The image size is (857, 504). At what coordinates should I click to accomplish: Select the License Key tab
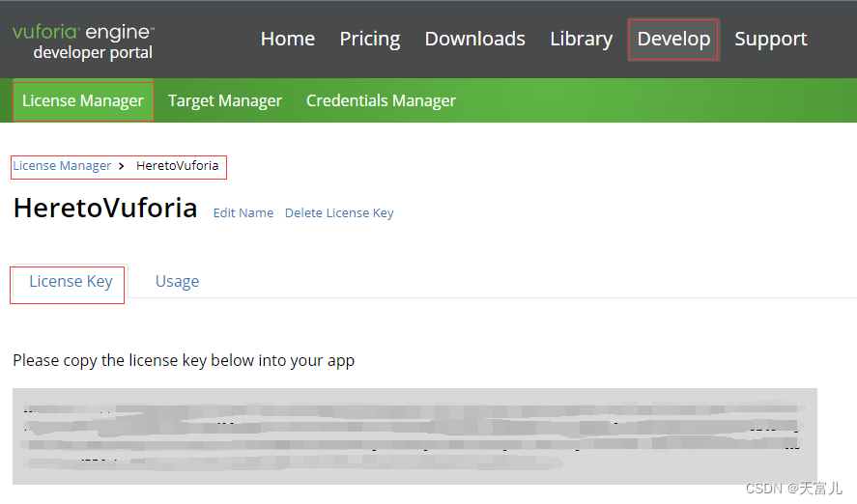point(71,282)
